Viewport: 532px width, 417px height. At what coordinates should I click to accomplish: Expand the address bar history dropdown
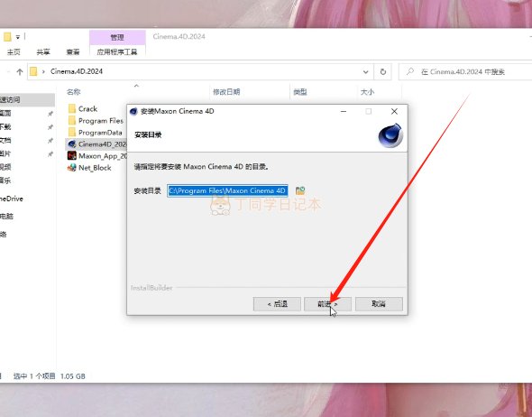(x=365, y=71)
